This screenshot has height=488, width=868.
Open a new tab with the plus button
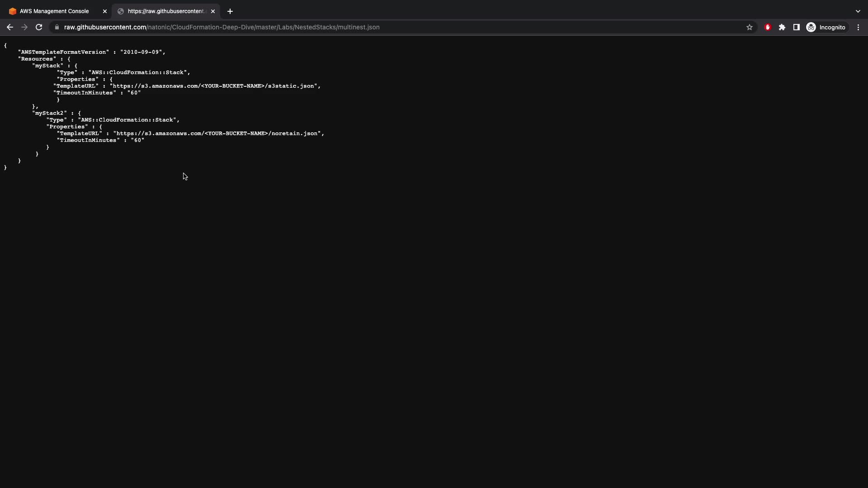click(x=230, y=11)
